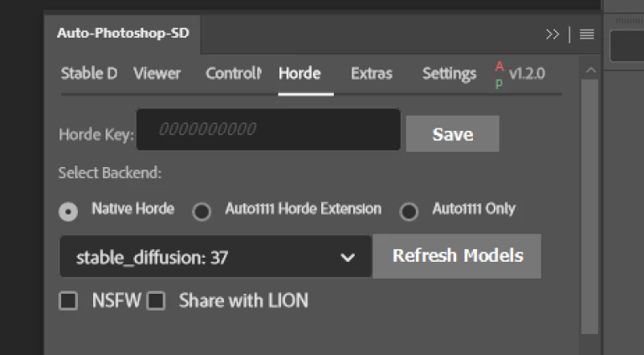Tick the Share with LION checkbox
The image size is (644, 355).
(156, 300)
